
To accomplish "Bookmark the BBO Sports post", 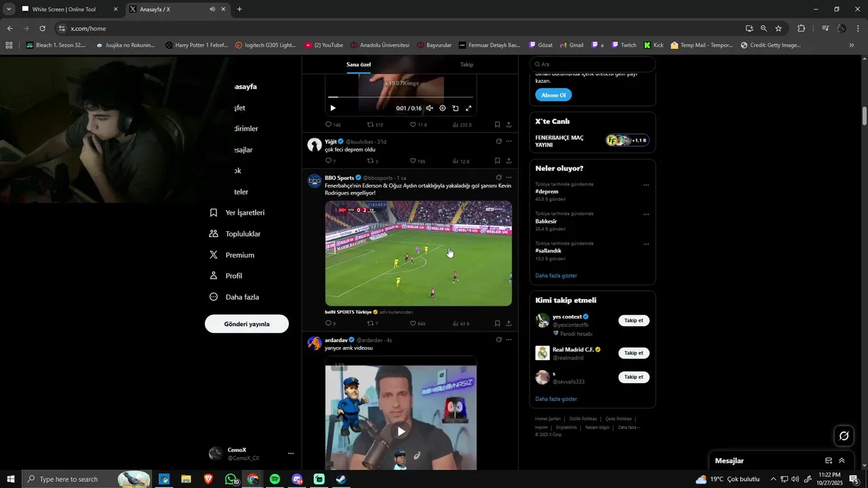I will [x=497, y=324].
